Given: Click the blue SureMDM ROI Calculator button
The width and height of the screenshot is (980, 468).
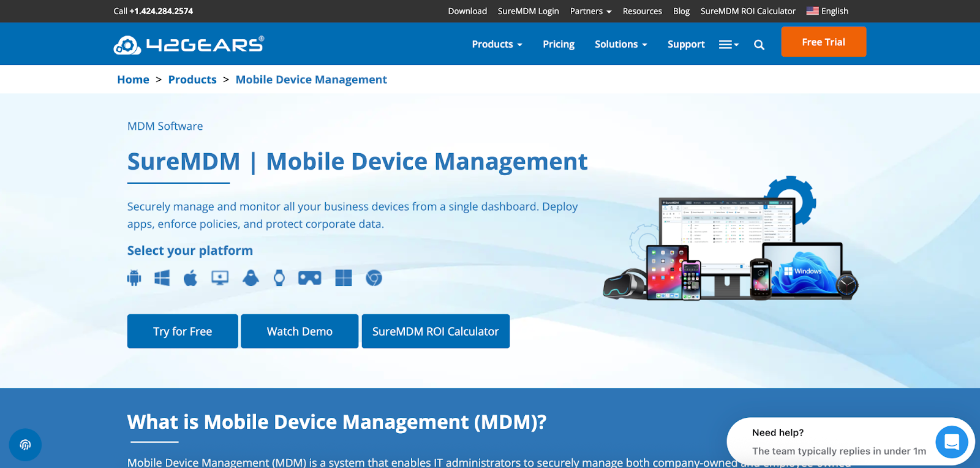Looking at the screenshot, I should pyautogui.click(x=435, y=331).
